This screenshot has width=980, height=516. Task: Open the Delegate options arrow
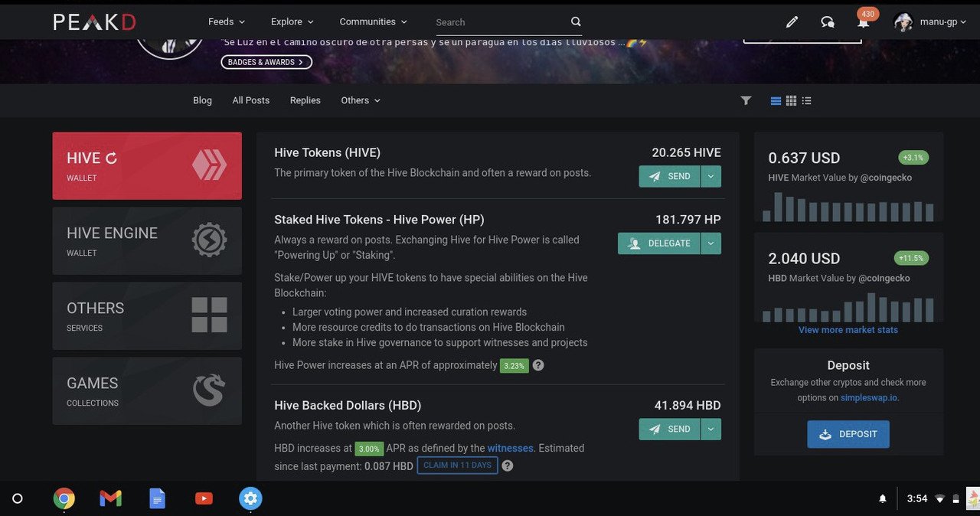click(x=710, y=243)
